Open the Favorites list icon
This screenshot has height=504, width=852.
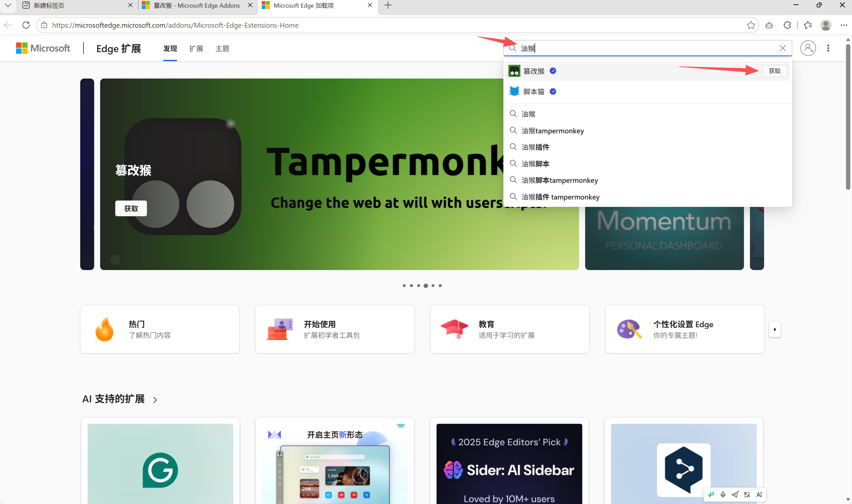point(808,25)
